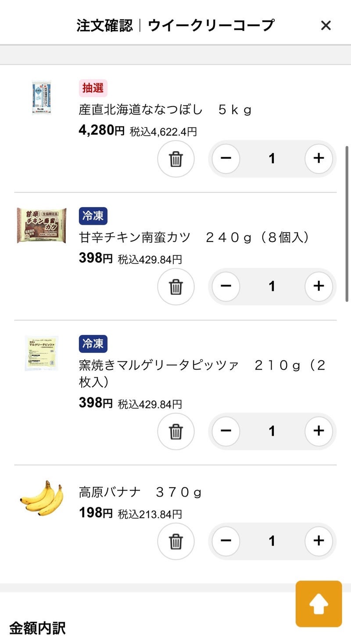The height and width of the screenshot is (644, 351).
Task: Click the 高原バナナ 370g product title
Action: click(140, 492)
